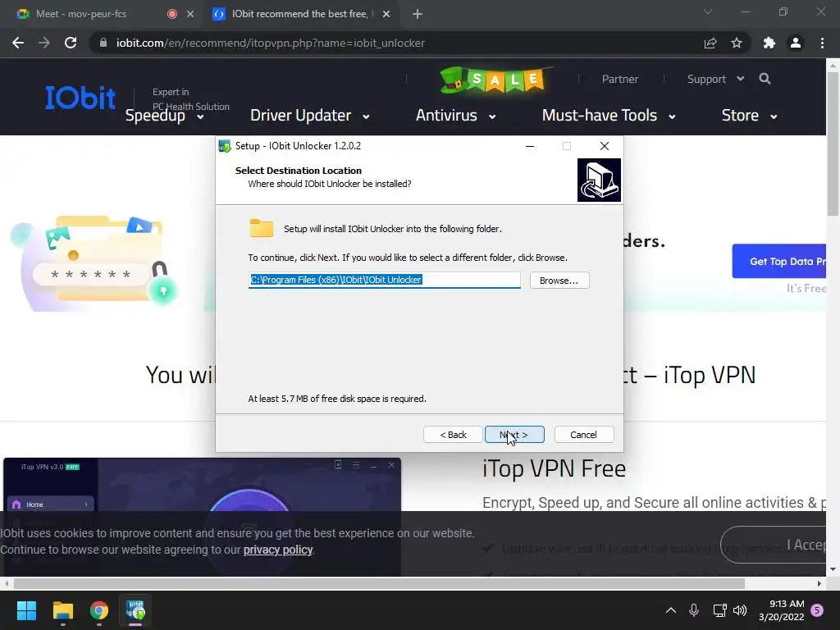
Task: Click Get Top Data Protection button
Action: coord(779,261)
